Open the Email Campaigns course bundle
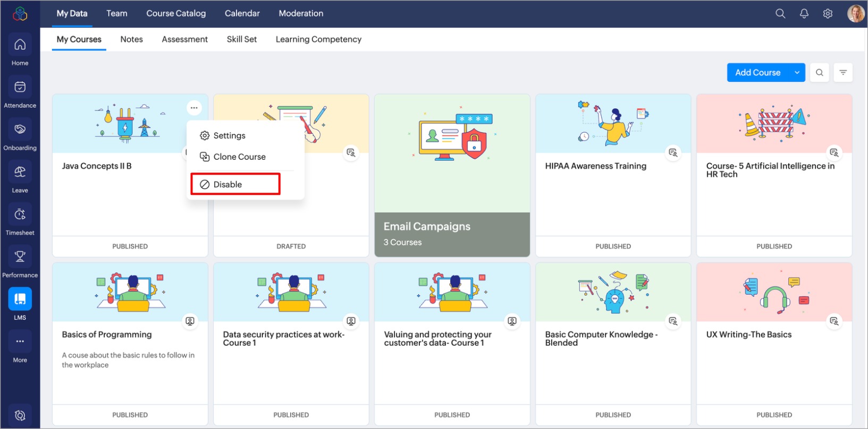The width and height of the screenshot is (868, 429). coord(452,175)
